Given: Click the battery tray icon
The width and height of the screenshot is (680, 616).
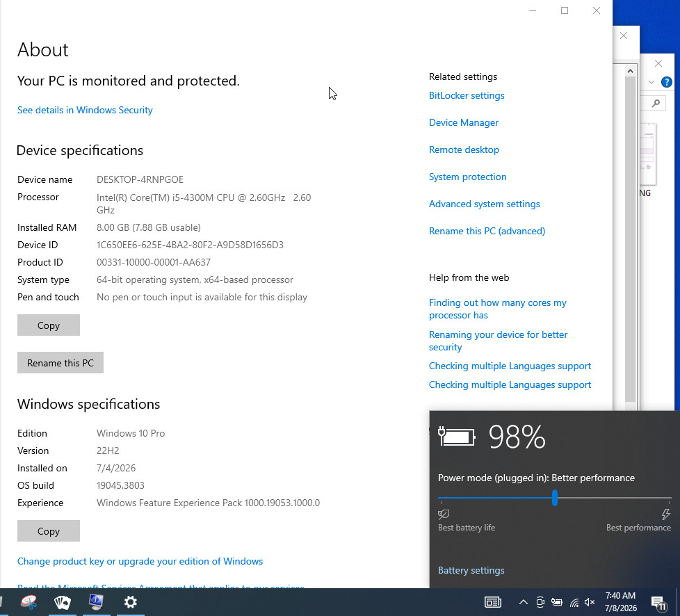Looking at the screenshot, I should (557, 602).
